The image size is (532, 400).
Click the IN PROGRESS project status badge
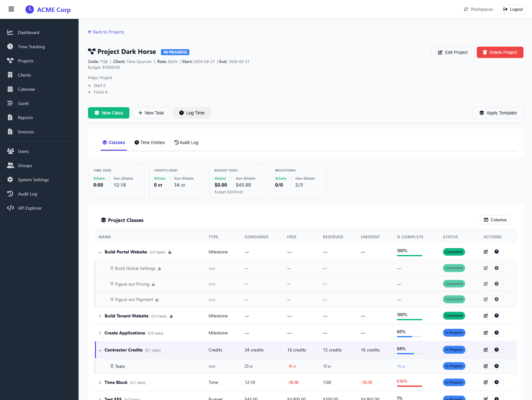point(175,52)
